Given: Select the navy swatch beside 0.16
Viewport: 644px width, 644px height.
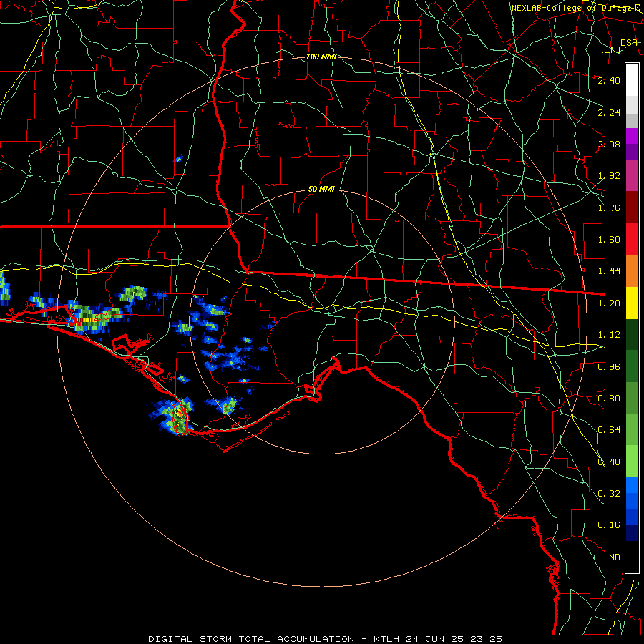Looking at the screenshot, I should tap(632, 533).
